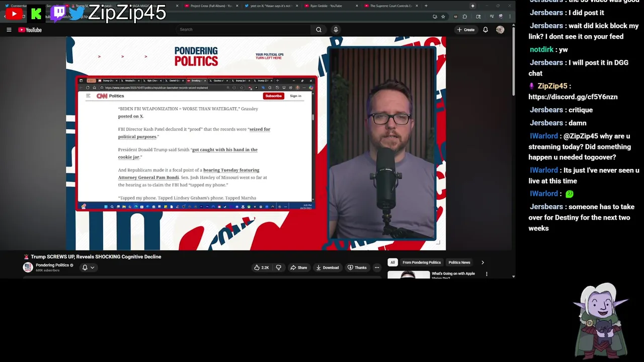Download the video
This screenshot has width=644, height=362.
(x=327, y=267)
